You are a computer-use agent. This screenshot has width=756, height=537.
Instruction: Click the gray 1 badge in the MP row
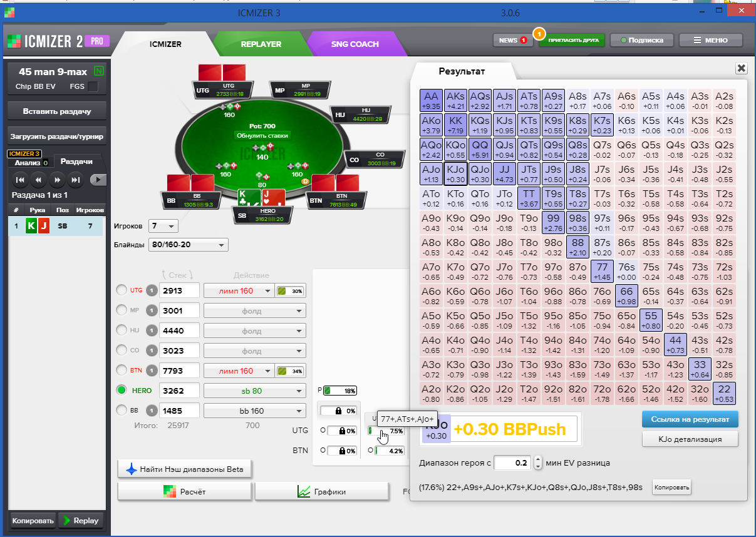point(152,310)
